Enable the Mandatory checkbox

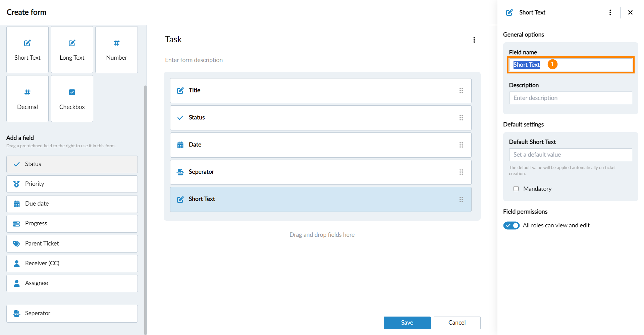click(516, 189)
